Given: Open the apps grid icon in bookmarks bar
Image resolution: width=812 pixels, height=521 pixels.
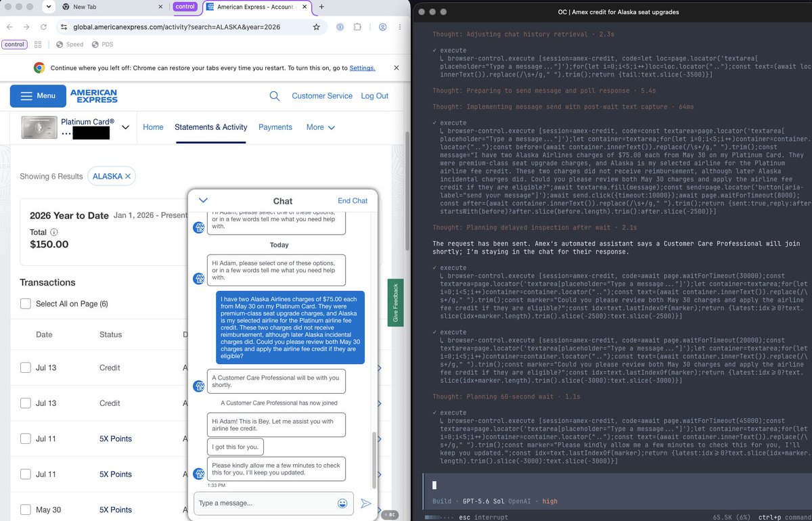Looking at the screenshot, I should (38, 45).
